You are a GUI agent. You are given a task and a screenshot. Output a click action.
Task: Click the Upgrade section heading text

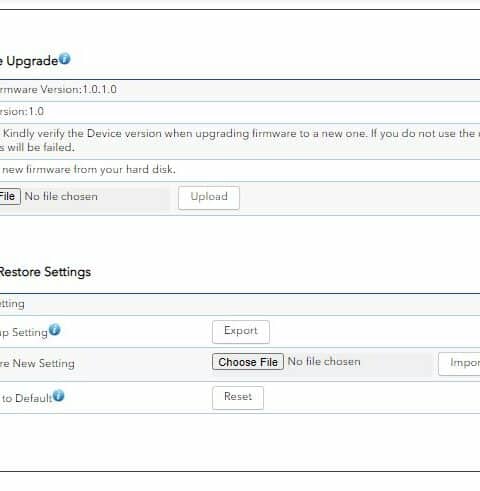click(30, 61)
